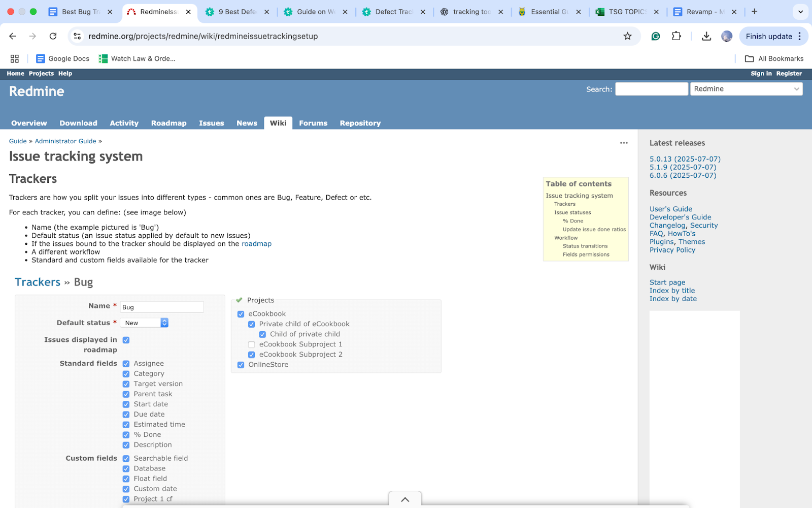812x508 pixels.
Task: Toggle the OnlineStore project checkbox
Action: pyautogui.click(x=241, y=365)
